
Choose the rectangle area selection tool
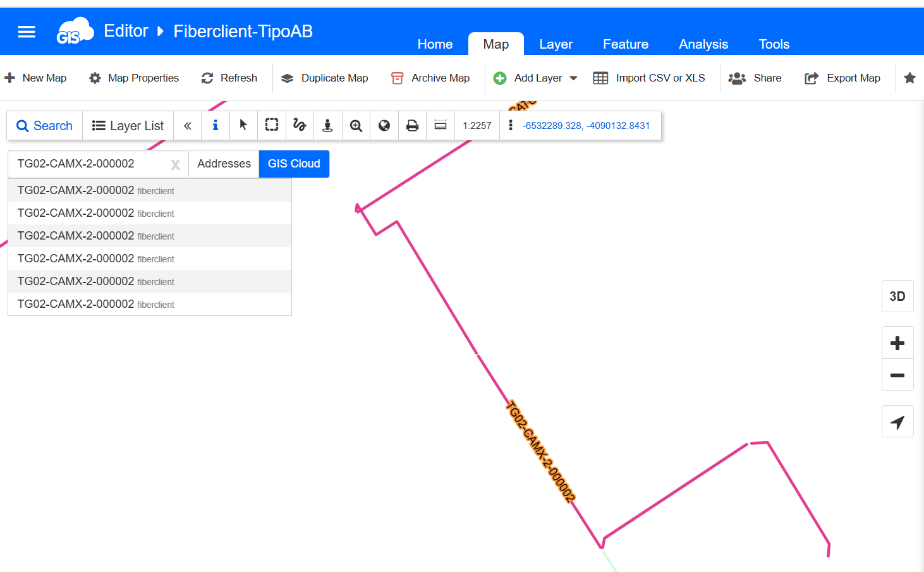(x=272, y=125)
